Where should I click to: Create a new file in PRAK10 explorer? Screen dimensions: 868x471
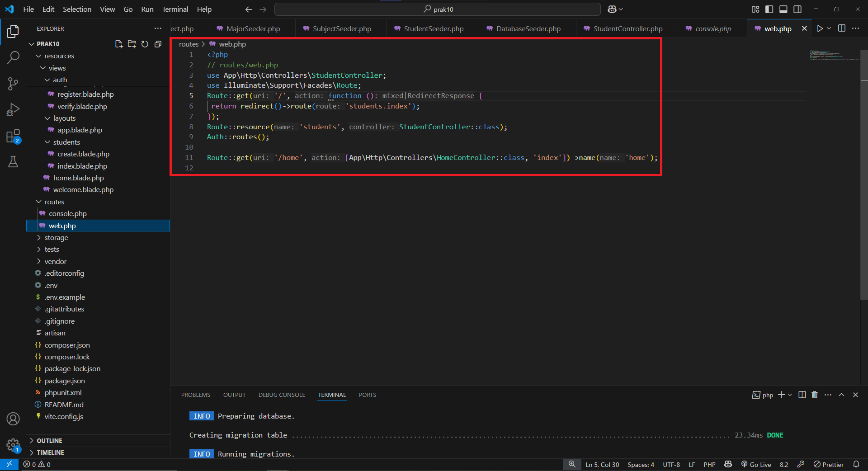pyautogui.click(x=118, y=44)
